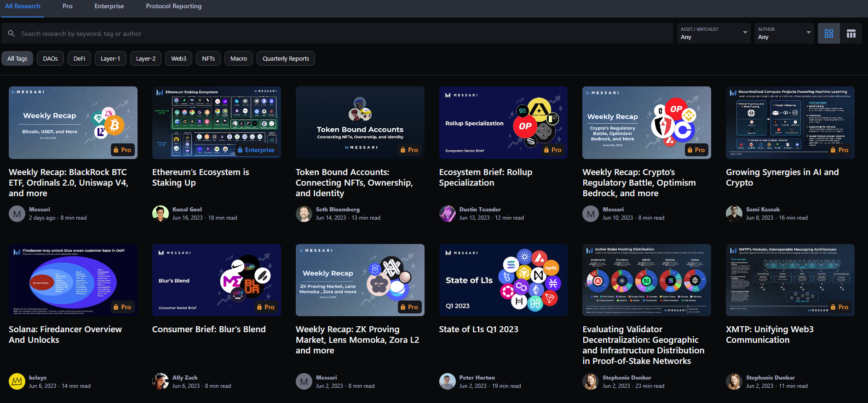The height and width of the screenshot is (403, 868).
Task: Open State of L1s Q1 2023 thumbnail
Action: (503, 280)
